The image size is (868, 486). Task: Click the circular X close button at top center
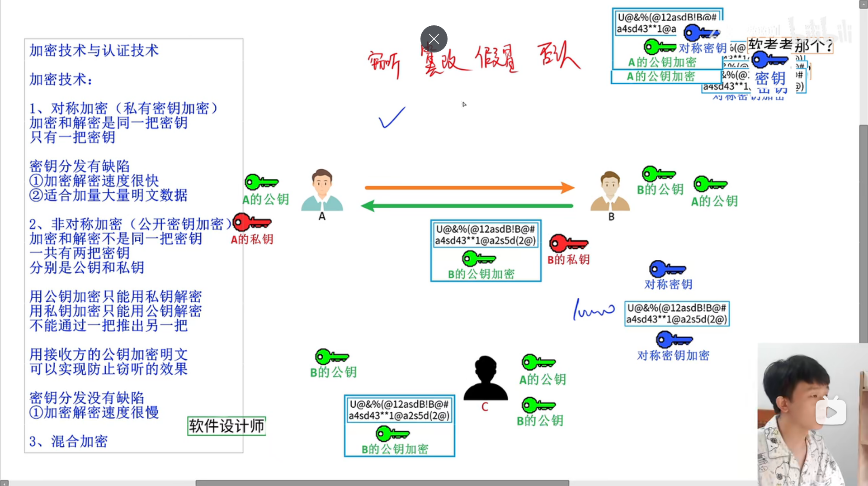pyautogui.click(x=434, y=39)
